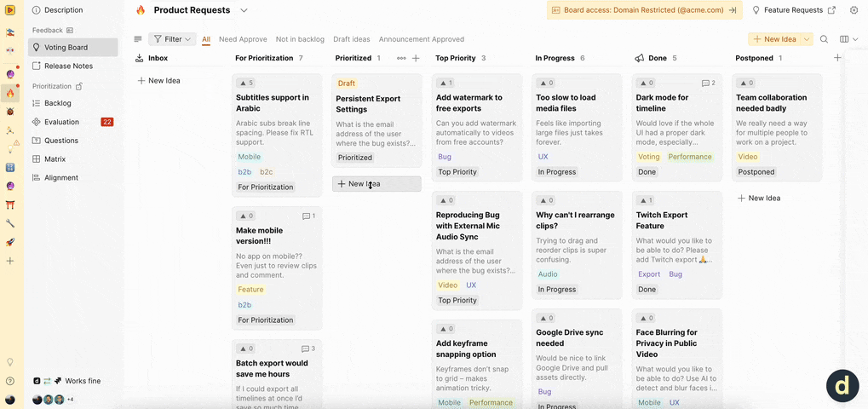Open the Feature Requests external link
The height and width of the screenshot is (409, 868).
tap(831, 10)
